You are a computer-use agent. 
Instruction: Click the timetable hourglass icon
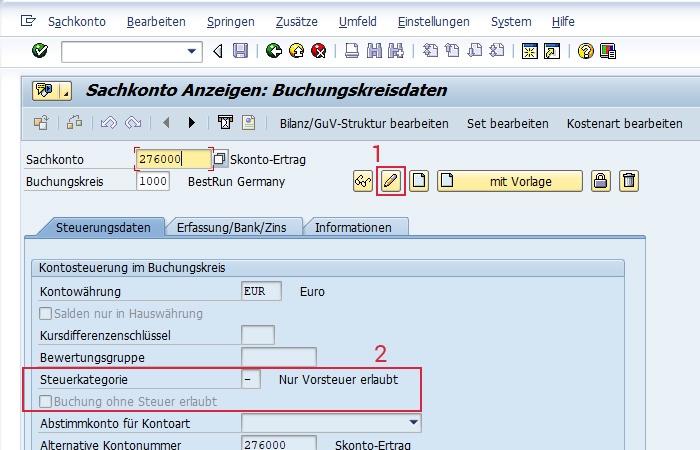pyautogui.click(x=225, y=122)
